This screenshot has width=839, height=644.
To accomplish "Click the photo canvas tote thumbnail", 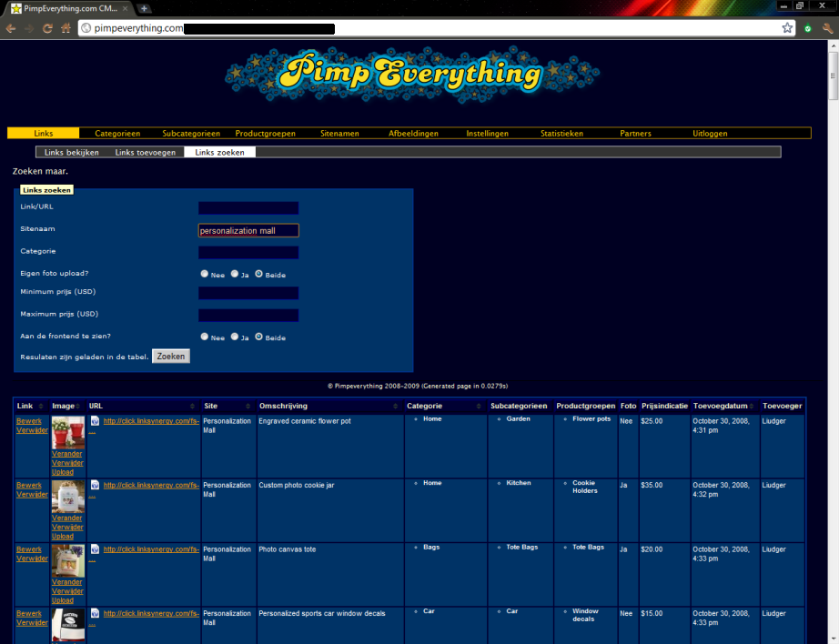I will click(x=68, y=561).
